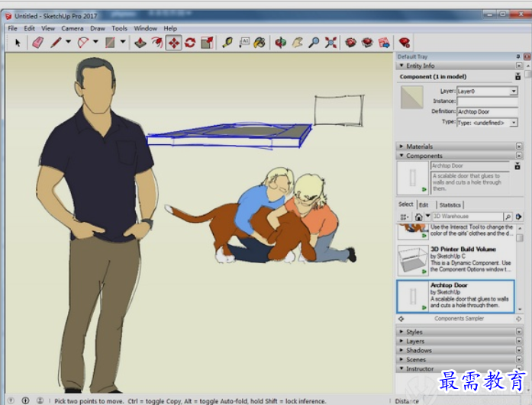Switch to the Edit tab in Components
The height and width of the screenshot is (405, 532).
[424, 204]
